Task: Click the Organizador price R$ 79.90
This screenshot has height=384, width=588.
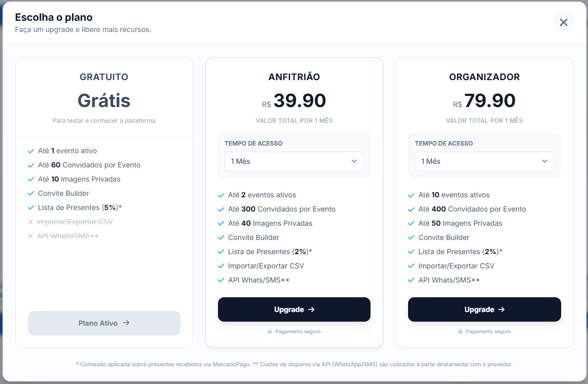Action: click(x=484, y=101)
